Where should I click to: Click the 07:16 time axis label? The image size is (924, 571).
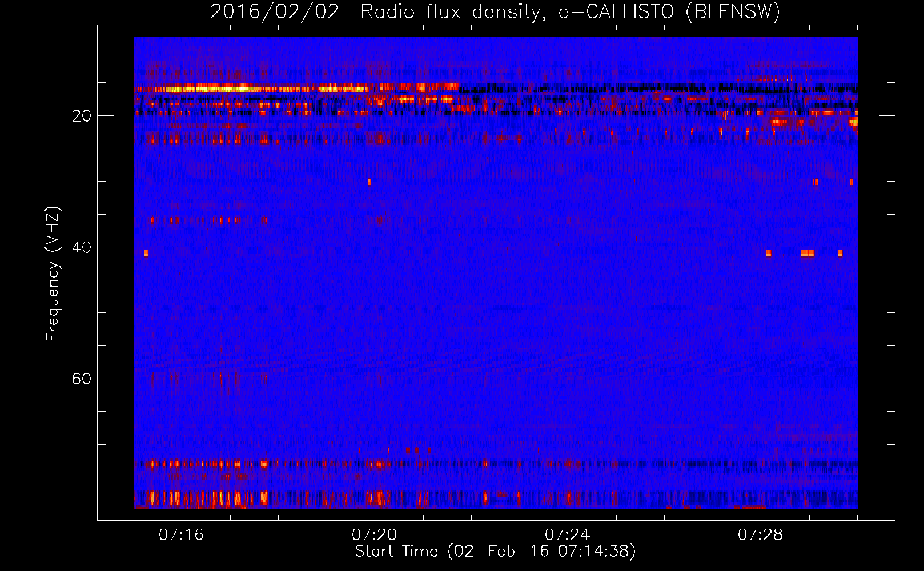pyautogui.click(x=181, y=535)
